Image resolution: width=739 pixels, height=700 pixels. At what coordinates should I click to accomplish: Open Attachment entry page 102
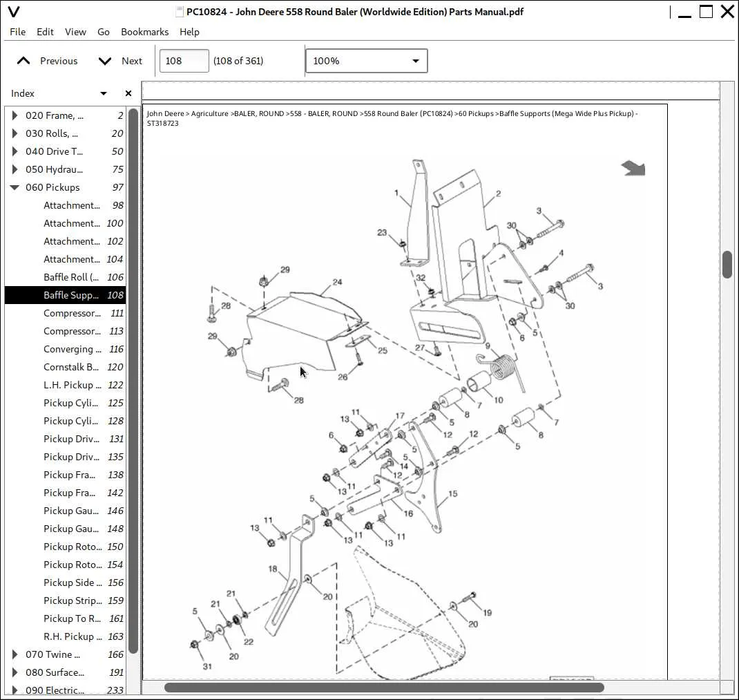65,241
